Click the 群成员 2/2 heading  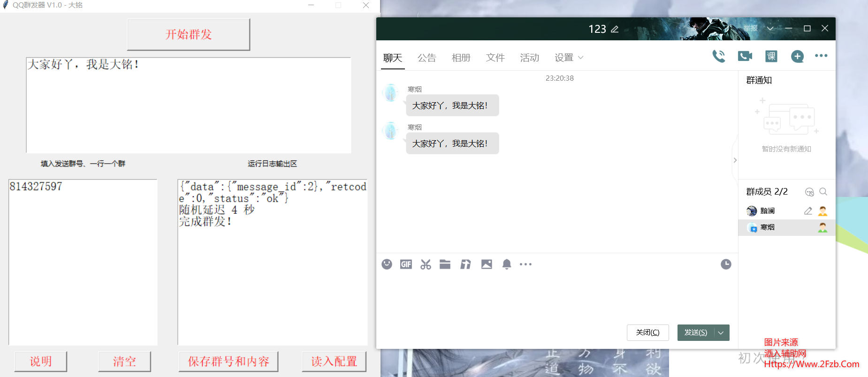(x=767, y=192)
